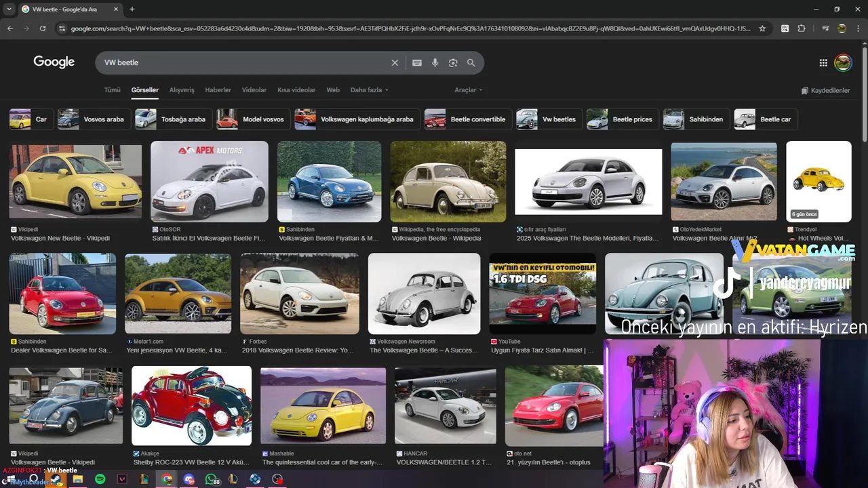The height and width of the screenshot is (488, 868).
Task: Open Spotify from the taskbar
Action: 100,479
